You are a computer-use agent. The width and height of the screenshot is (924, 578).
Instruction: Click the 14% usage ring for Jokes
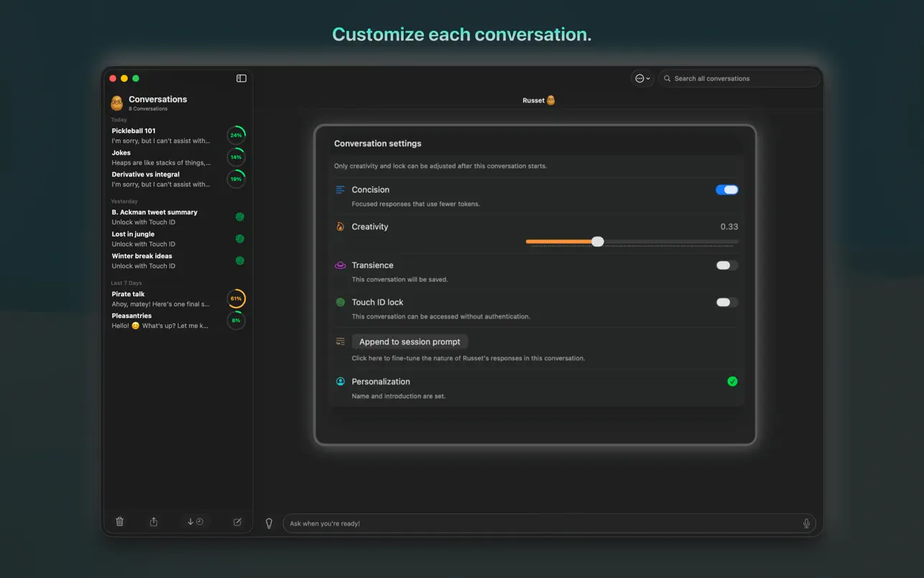pyautogui.click(x=236, y=157)
